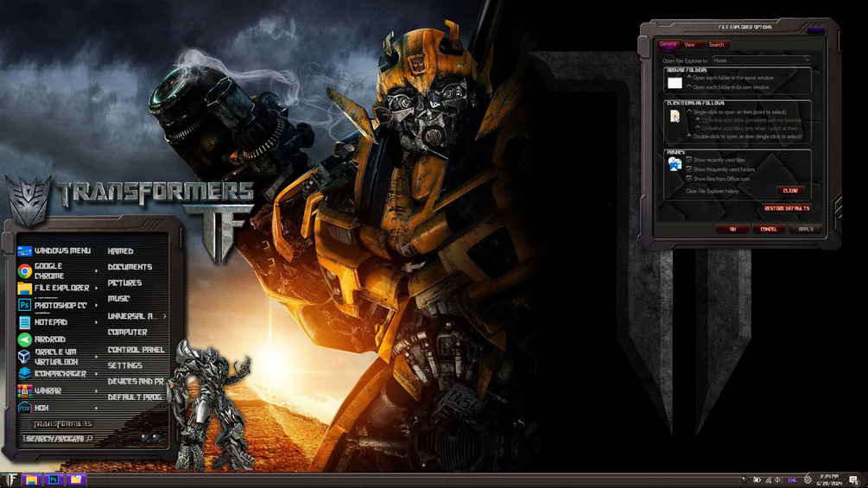The width and height of the screenshot is (868, 488).
Task: Click the settings gear tray icon
Action: (808, 479)
